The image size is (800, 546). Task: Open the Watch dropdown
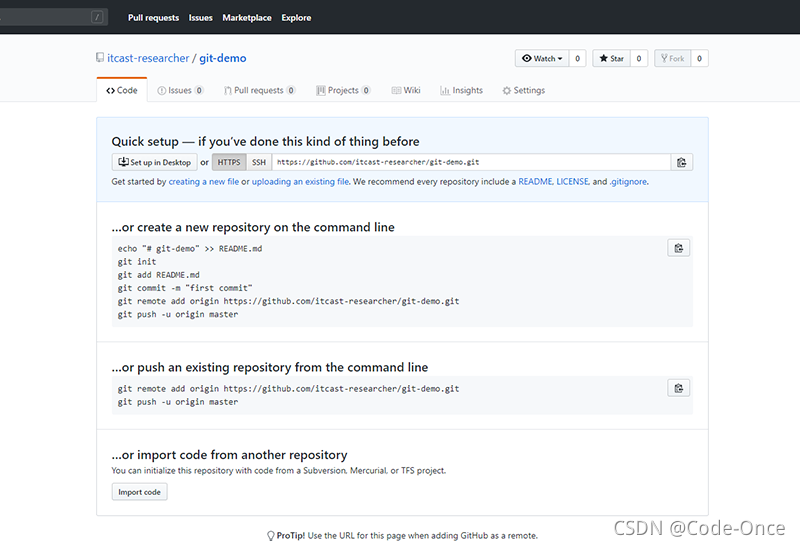point(542,58)
